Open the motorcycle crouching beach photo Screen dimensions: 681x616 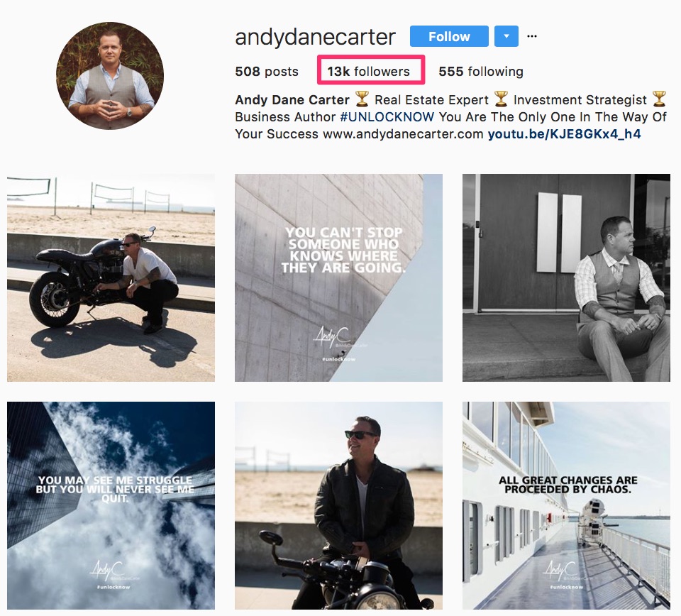[111, 278]
